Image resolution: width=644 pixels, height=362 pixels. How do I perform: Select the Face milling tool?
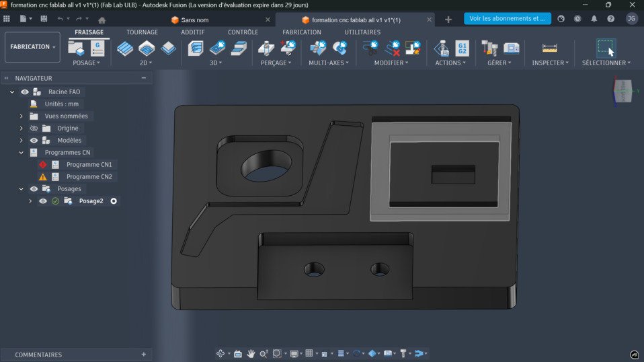point(168,48)
